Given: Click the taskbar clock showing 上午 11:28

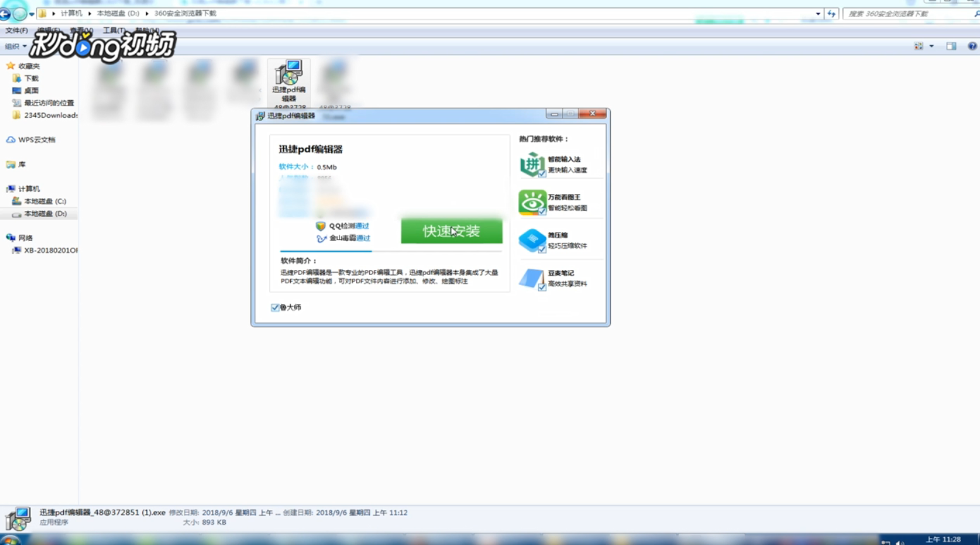Looking at the screenshot, I should [943, 539].
